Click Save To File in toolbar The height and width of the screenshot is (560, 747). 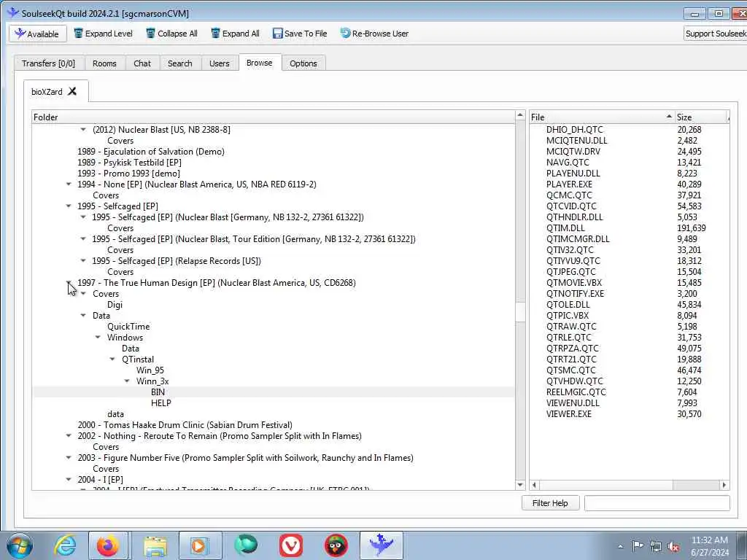(300, 34)
